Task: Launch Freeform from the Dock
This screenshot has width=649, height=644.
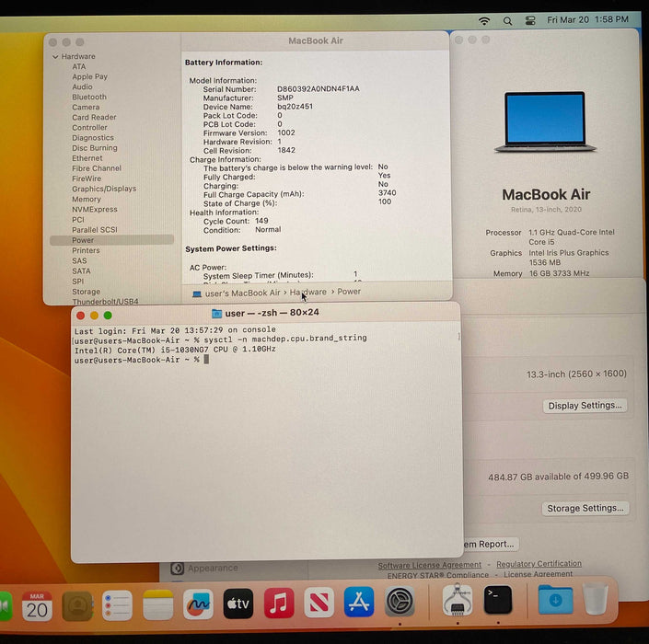Action: pos(198,604)
